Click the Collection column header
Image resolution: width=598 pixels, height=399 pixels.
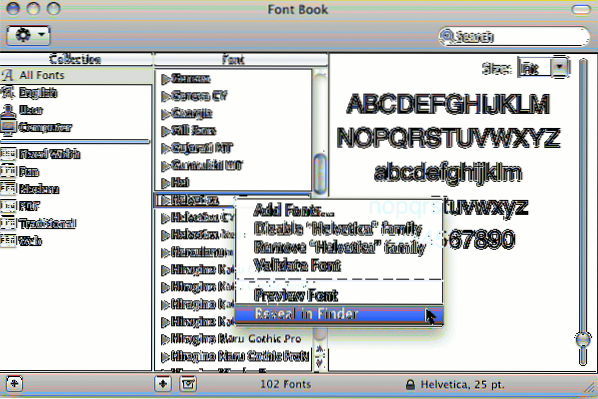click(76, 59)
